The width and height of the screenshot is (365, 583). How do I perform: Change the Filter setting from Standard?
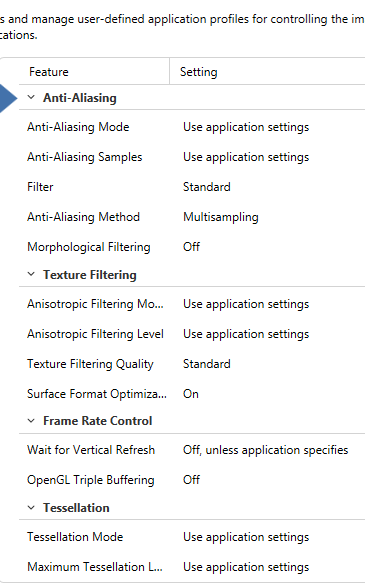pyautogui.click(x=207, y=187)
